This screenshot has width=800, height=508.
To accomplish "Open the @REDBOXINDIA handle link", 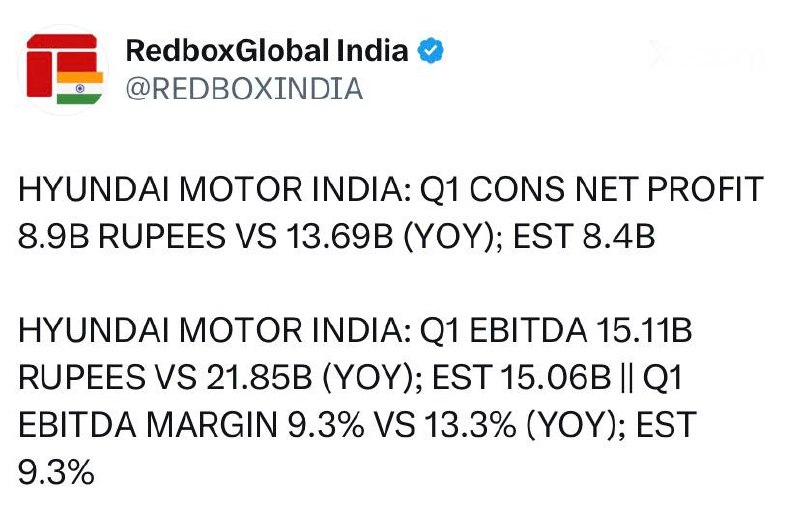I will [x=244, y=89].
